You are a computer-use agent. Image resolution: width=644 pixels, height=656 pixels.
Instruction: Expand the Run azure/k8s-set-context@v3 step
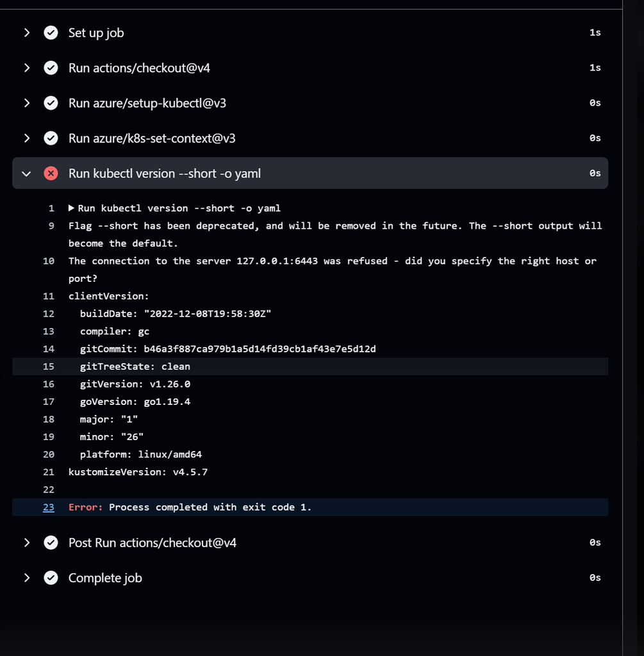pos(27,138)
